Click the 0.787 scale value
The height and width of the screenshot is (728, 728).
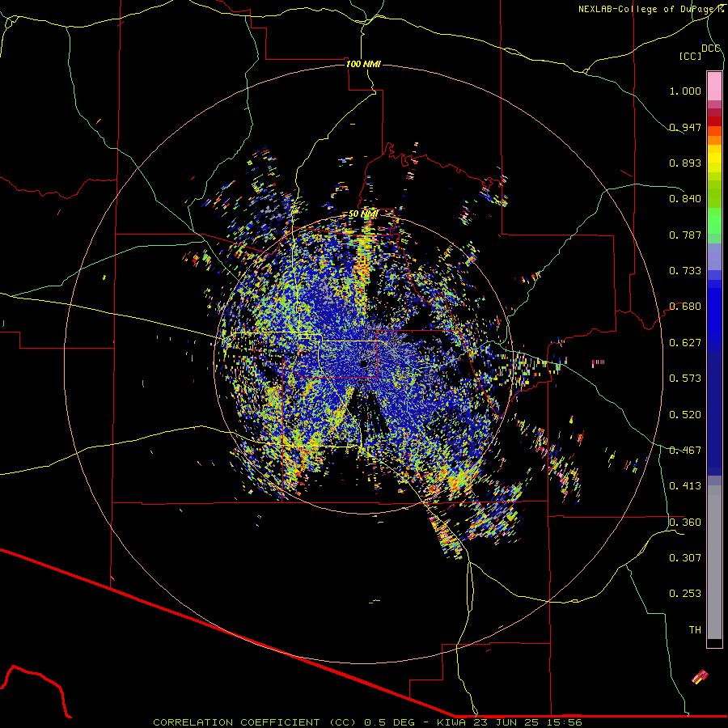(x=685, y=235)
